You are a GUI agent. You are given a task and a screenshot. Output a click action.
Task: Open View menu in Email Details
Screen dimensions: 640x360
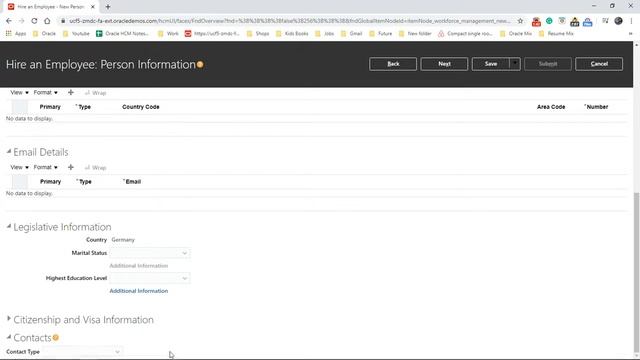[x=19, y=167]
